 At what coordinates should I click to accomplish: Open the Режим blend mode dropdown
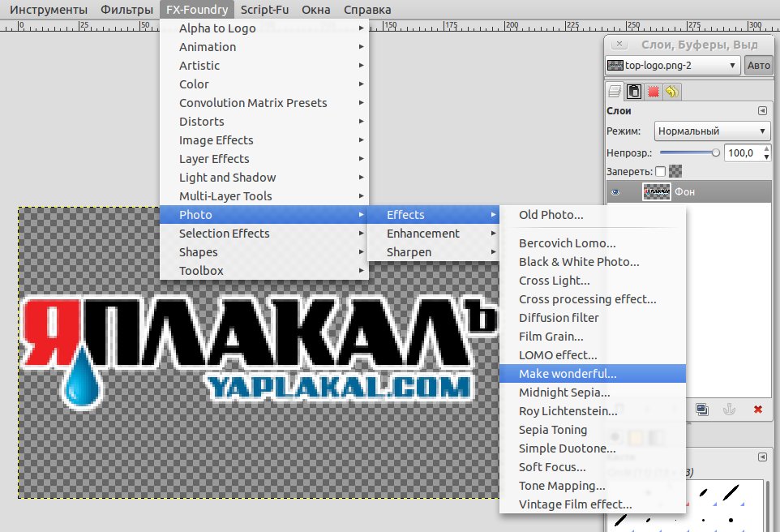[x=711, y=131]
